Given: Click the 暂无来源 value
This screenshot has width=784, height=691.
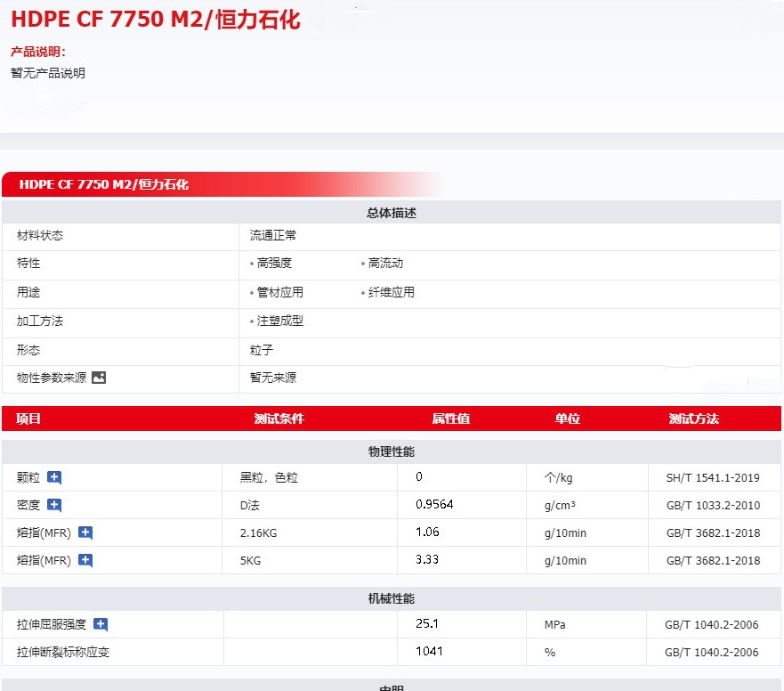Looking at the screenshot, I should (273, 378).
